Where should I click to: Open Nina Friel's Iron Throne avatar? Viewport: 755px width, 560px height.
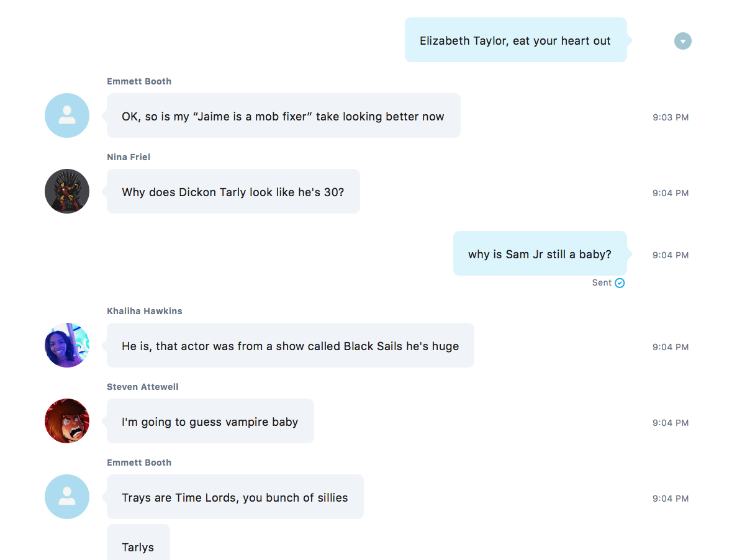(x=67, y=191)
